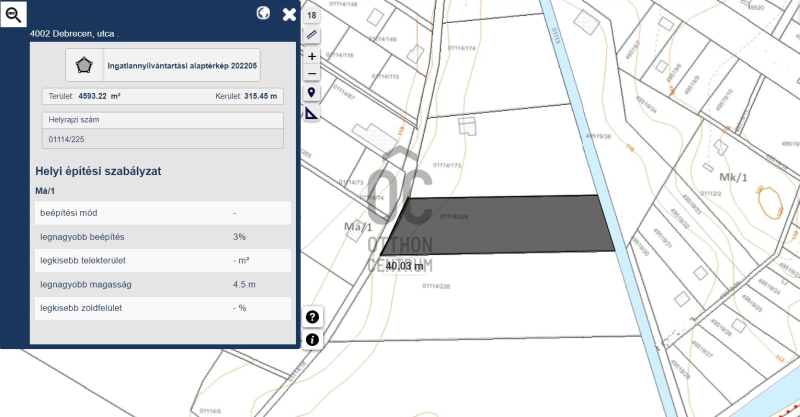Click the pentagon parcel layer icon
This screenshot has height=417, width=800.
coord(83,65)
